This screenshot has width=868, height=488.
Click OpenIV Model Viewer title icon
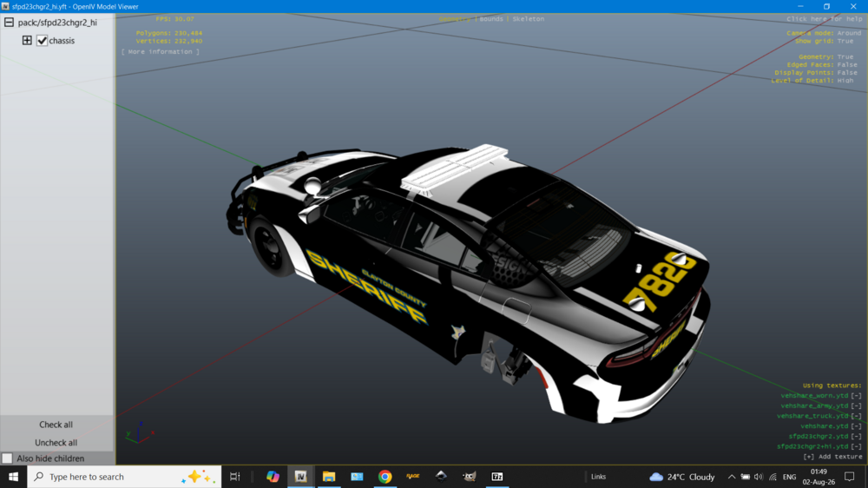(5, 6)
